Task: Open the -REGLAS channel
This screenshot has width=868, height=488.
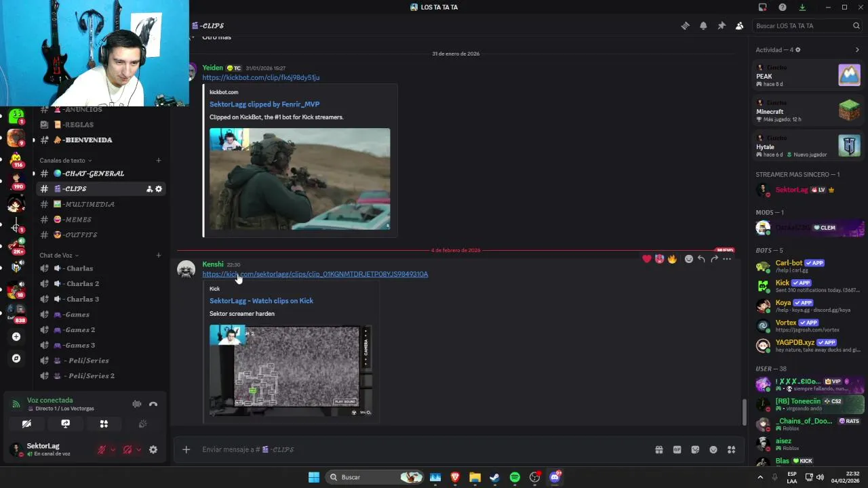Action: 100,125
